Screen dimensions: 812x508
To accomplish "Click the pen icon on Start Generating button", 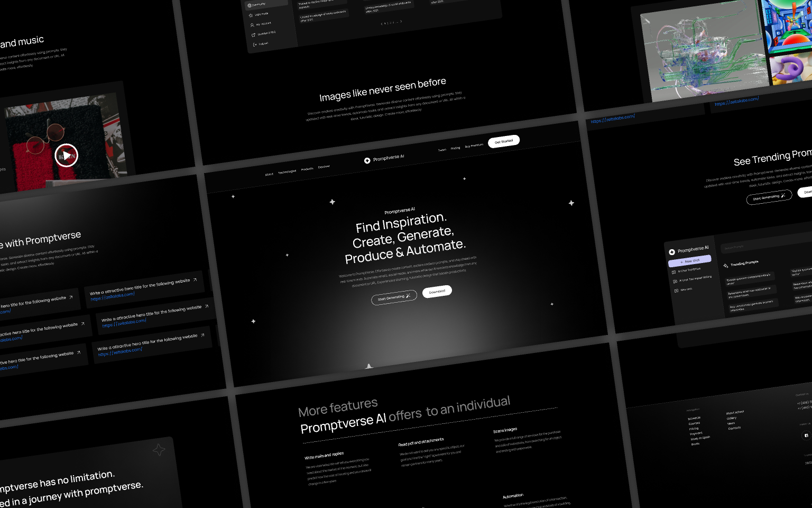I will (x=408, y=296).
